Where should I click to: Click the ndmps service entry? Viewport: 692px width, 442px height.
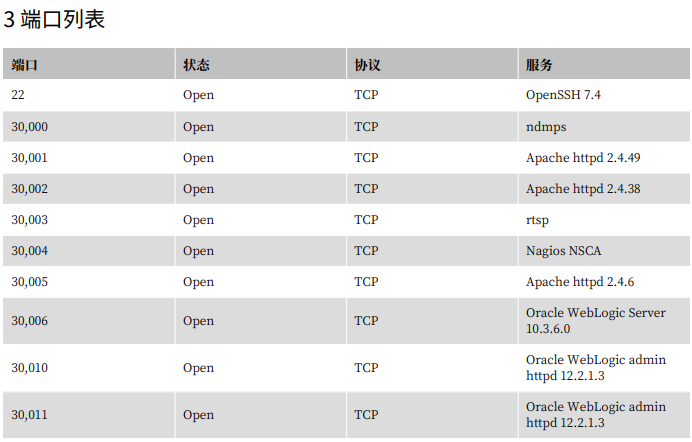[x=546, y=127]
